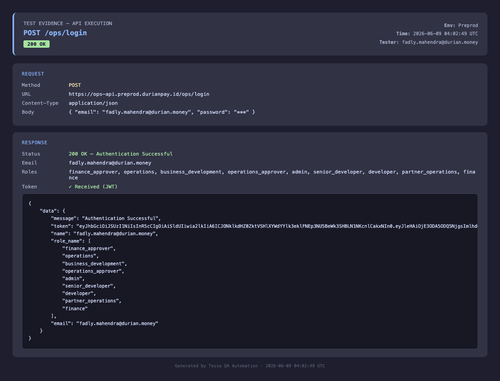Screen dimensions: 500x381
Task: Click the response Email value row
Action: point(110,163)
